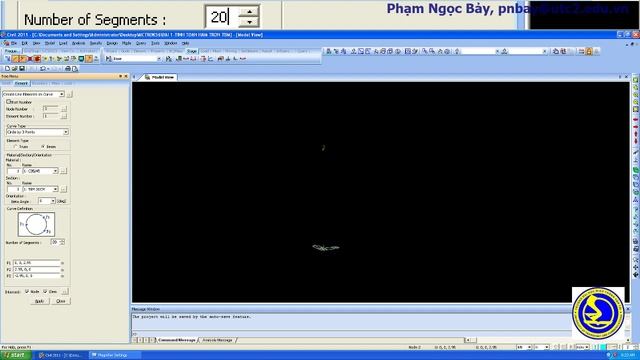Click the ellipsis button beside Section Name
The height and width of the screenshot is (360, 640).
coord(64,189)
